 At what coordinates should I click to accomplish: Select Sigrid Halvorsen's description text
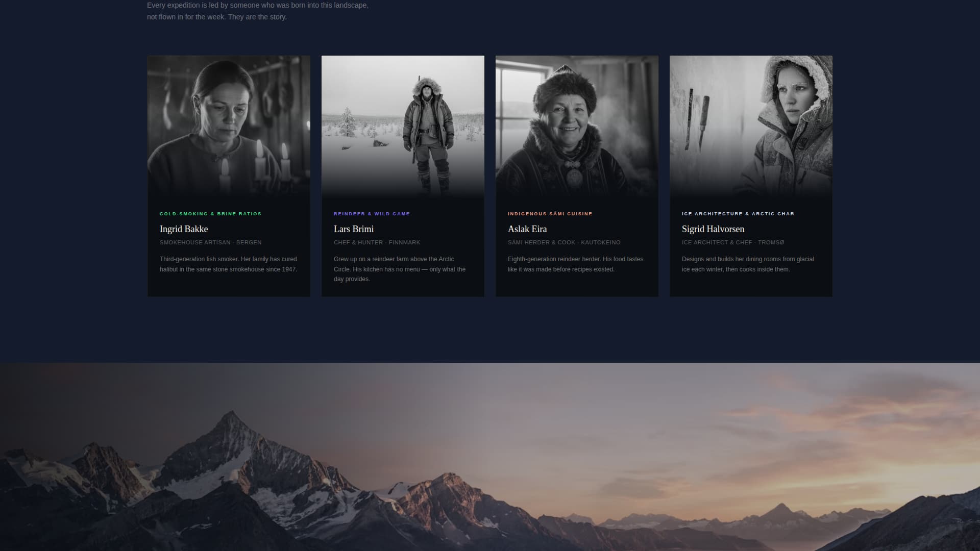tap(747, 264)
